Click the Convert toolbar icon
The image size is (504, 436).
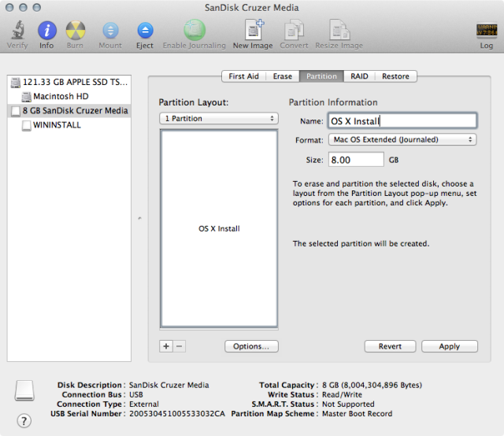click(x=294, y=30)
